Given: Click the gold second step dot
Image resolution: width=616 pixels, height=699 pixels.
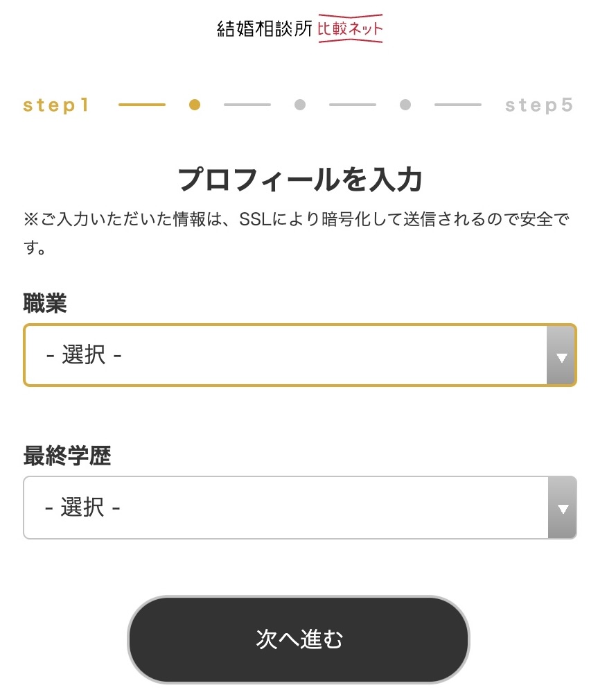Looking at the screenshot, I should [195, 105].
